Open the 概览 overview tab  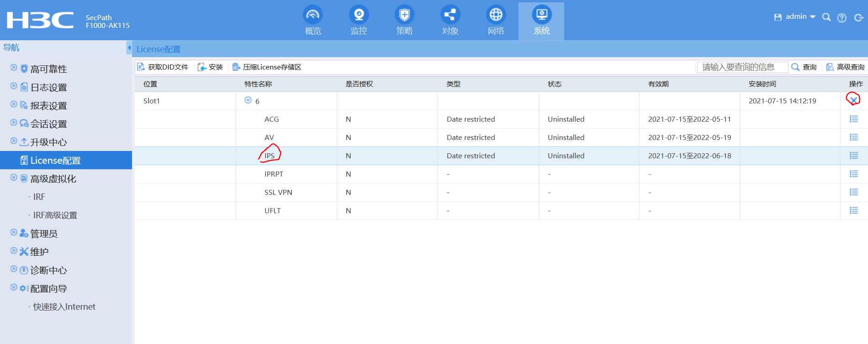coord(313,21)
